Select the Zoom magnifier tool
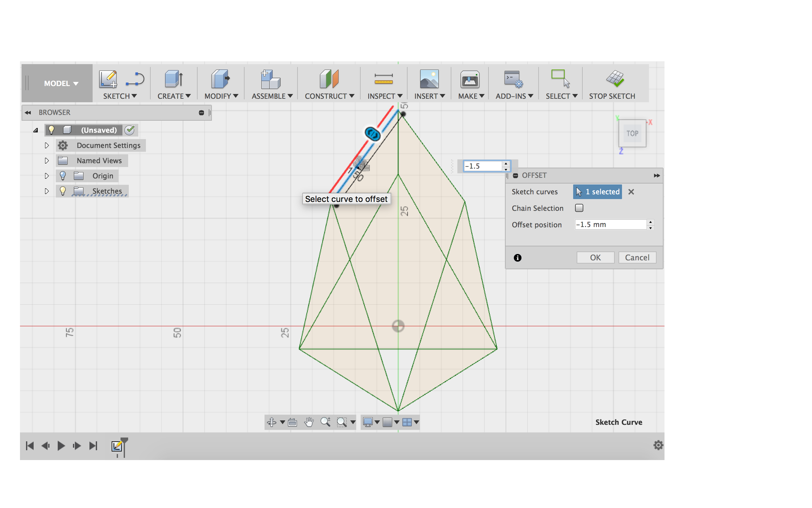 (325, 422)
